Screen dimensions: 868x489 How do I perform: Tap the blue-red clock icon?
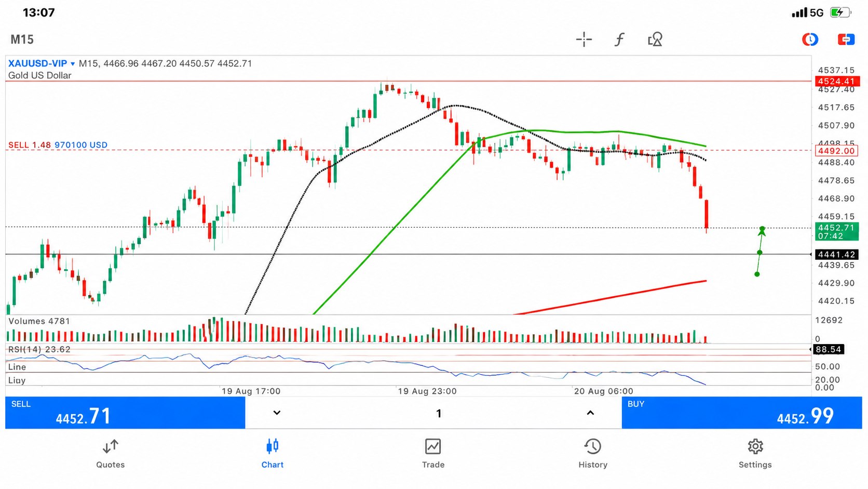[810, 39]
